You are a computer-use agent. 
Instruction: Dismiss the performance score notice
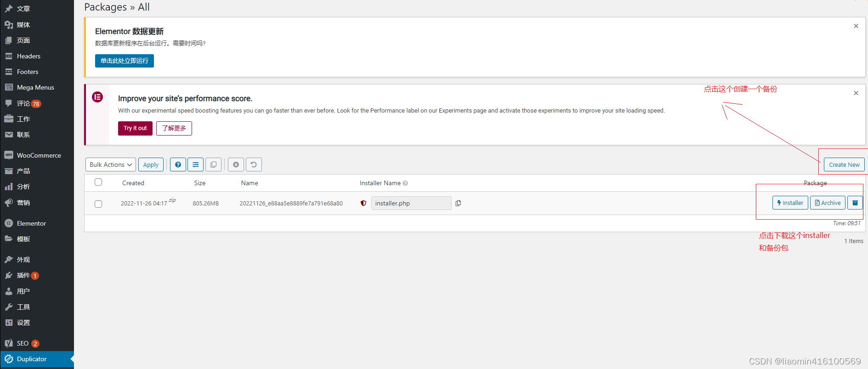856,93
